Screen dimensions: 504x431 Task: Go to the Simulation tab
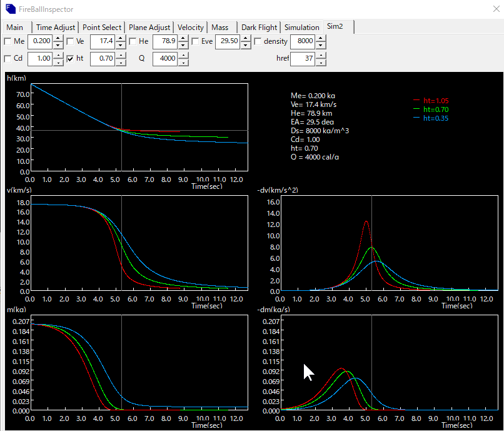(x=301, y=28)
